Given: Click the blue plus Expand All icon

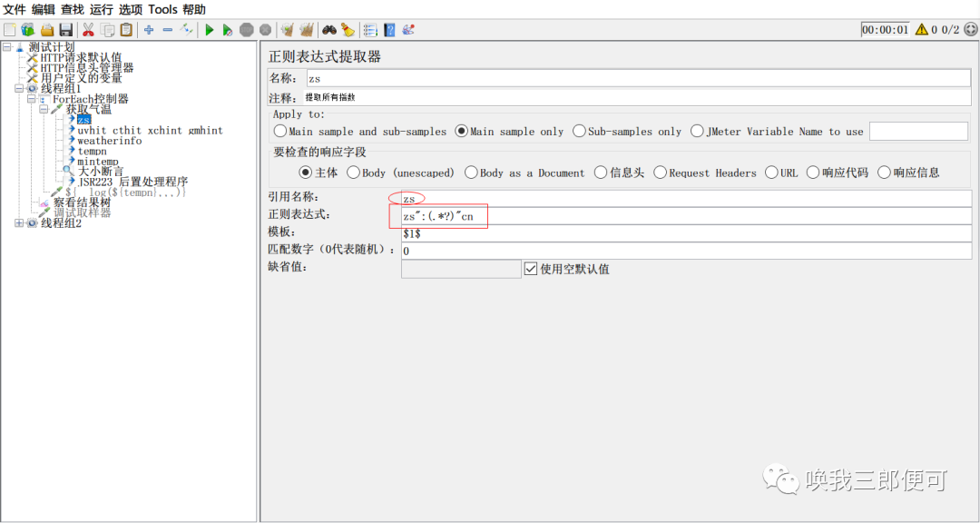Looking at the screenshot, I should tap(149, 29).
